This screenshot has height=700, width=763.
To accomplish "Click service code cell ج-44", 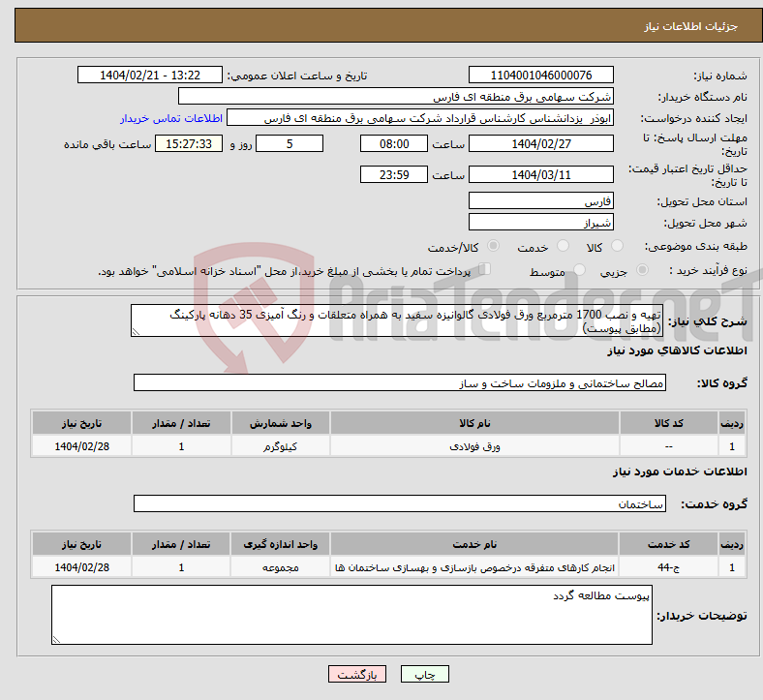I will point(669,567).
